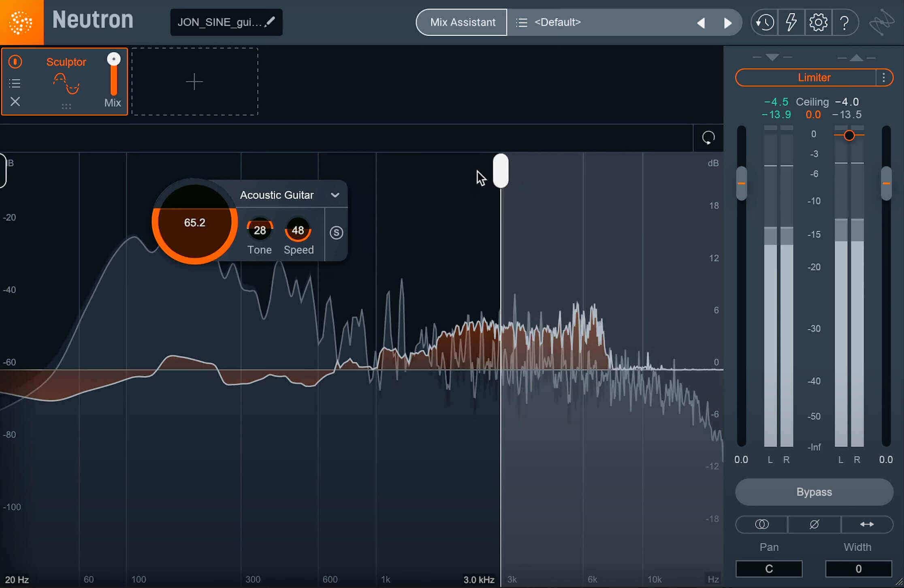Click the output gain fader
The width and height of the screenshot is (904, 588).
[886, 183]
